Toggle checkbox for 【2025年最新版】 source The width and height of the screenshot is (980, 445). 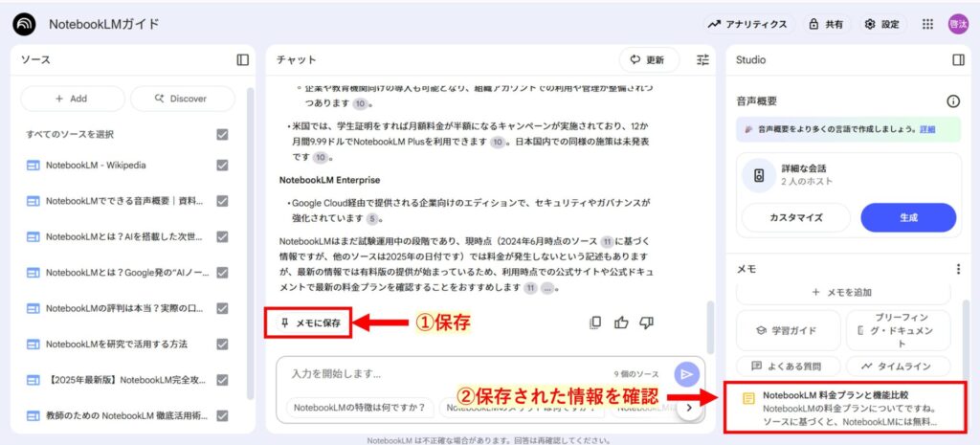tap(222, 380)
